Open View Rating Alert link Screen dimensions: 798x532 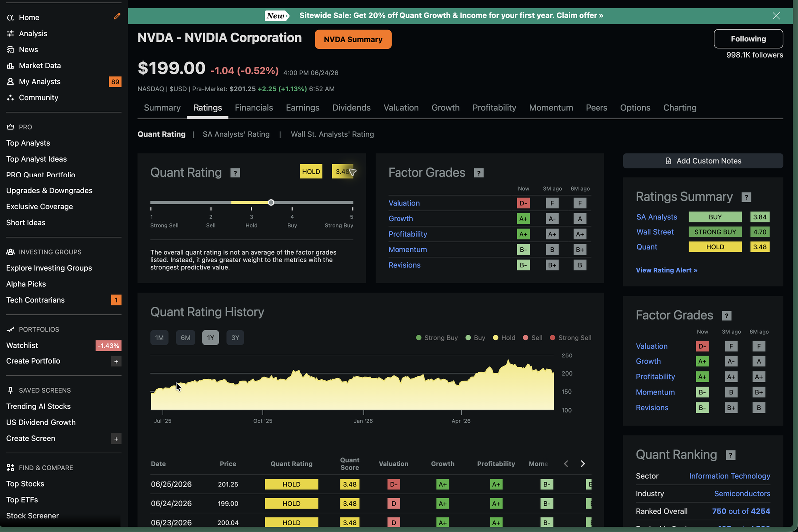667,270
